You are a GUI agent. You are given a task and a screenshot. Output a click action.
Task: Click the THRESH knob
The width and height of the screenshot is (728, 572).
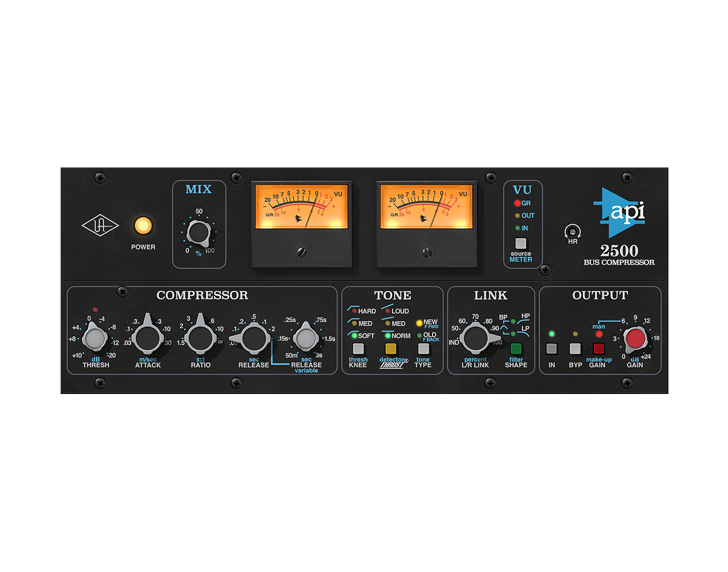coord(95,339)
